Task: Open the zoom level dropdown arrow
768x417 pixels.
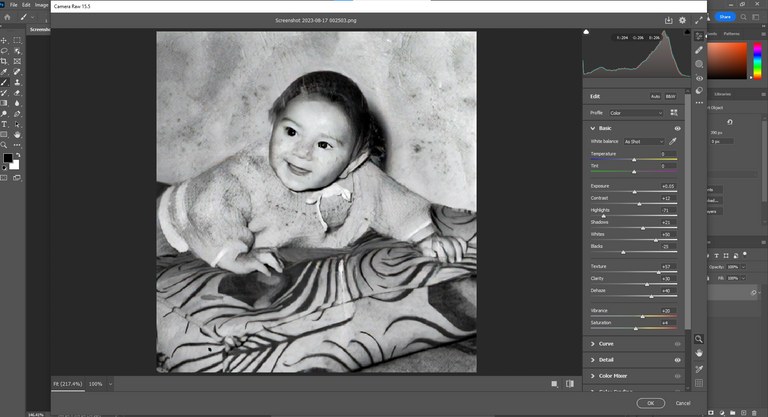Action: (110, 384)
